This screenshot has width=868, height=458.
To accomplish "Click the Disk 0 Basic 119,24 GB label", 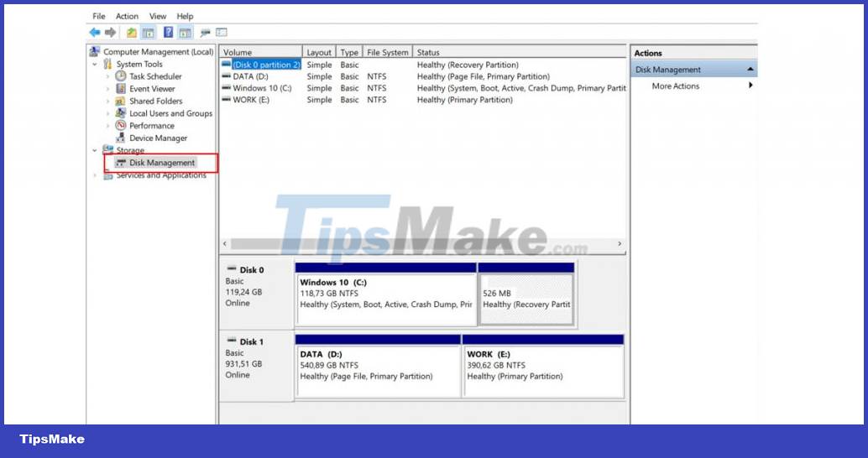I will [x=256, y=293].
